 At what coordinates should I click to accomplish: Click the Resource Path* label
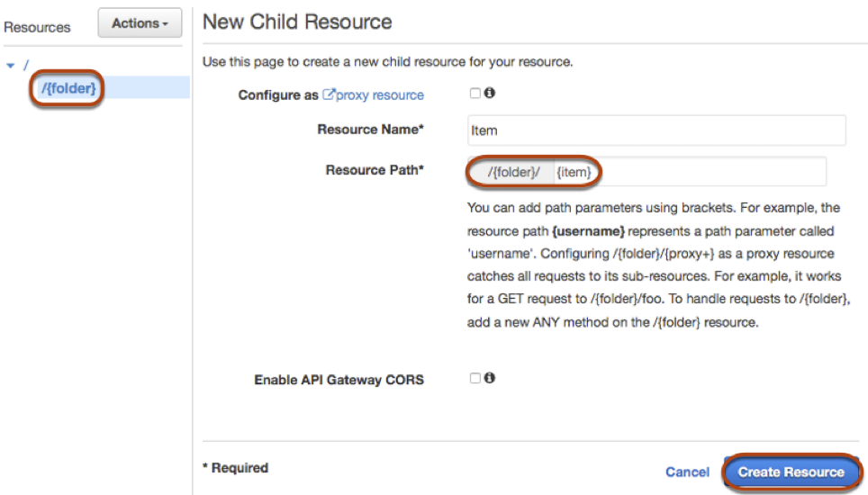coord(375,170)
